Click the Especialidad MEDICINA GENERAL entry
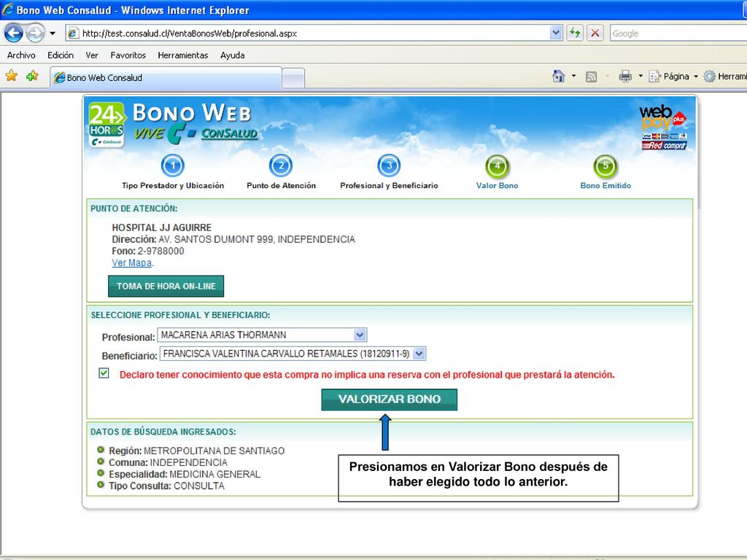This screenshot has width=747, height=560. (185, 474)
